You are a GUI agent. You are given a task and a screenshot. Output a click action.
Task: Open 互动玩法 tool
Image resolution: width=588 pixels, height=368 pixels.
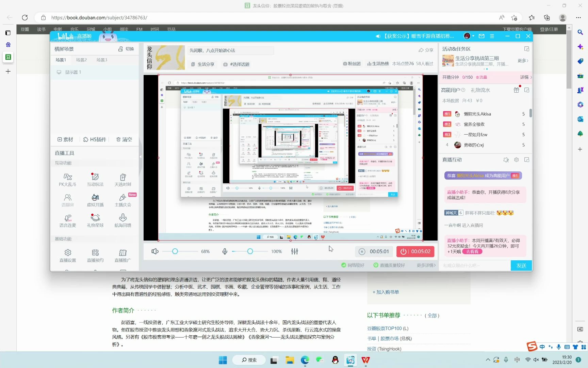[95, 180]
